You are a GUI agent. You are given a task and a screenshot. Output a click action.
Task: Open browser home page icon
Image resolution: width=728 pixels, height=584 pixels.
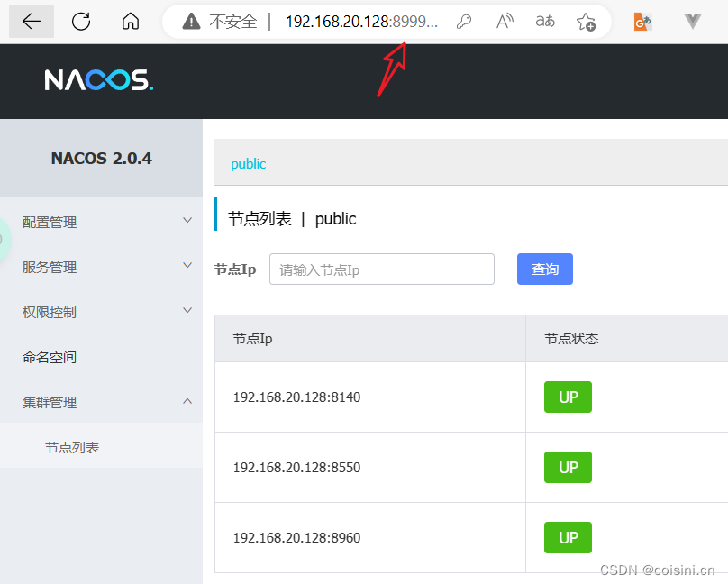131,22
